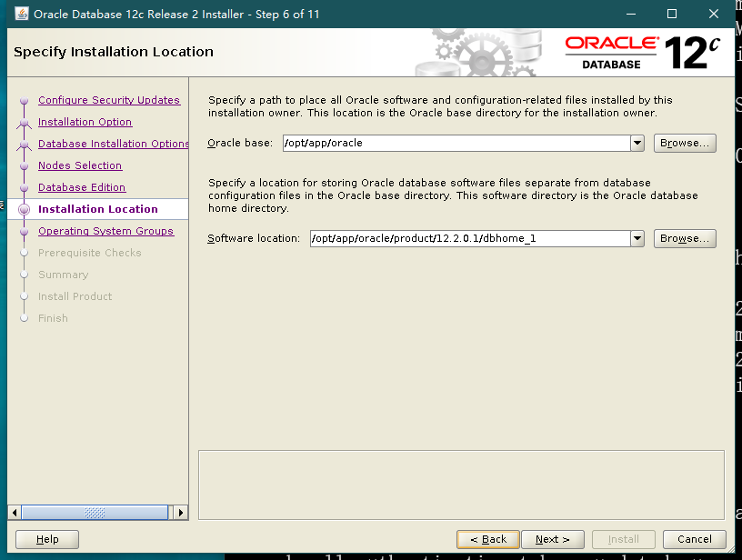Open Database Installation Options step
Screen dimensions: 742x560
click(113, 144)
